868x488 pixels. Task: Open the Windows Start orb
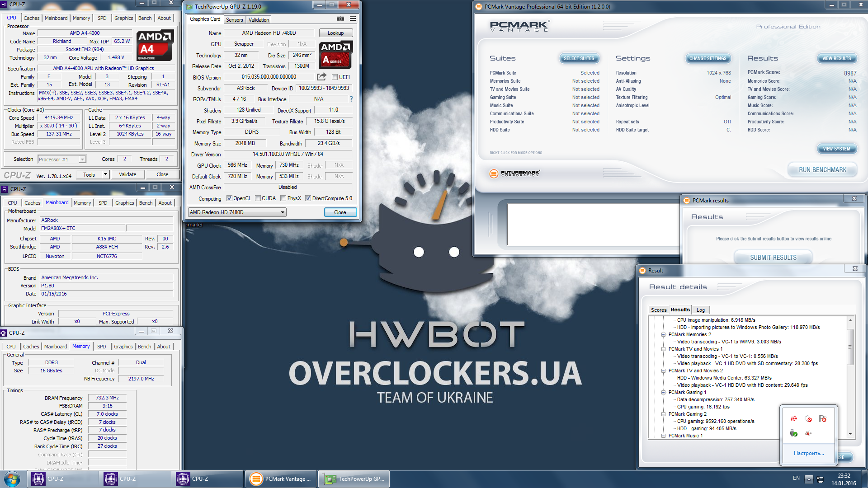pyautogui.click(x=12, y=479)
